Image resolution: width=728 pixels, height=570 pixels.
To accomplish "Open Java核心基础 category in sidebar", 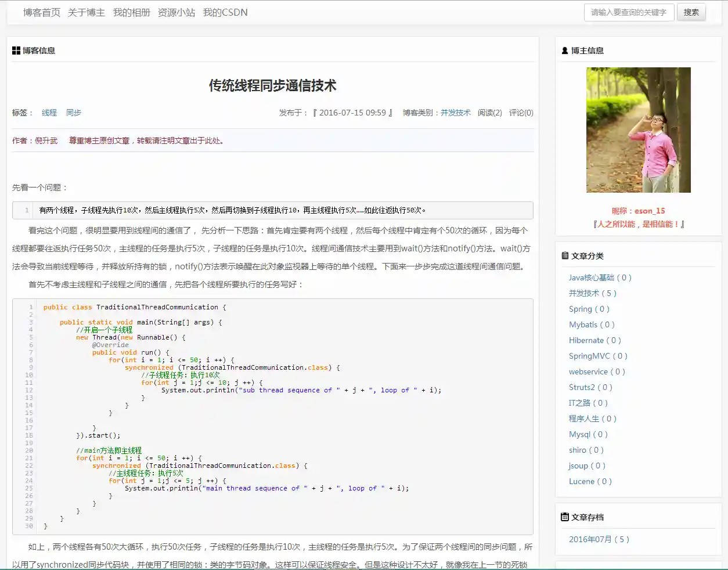I will click(600, 278).
